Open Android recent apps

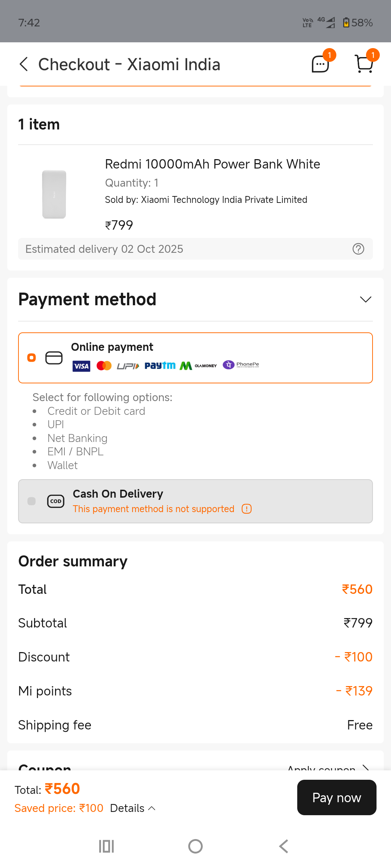[106, 846]
